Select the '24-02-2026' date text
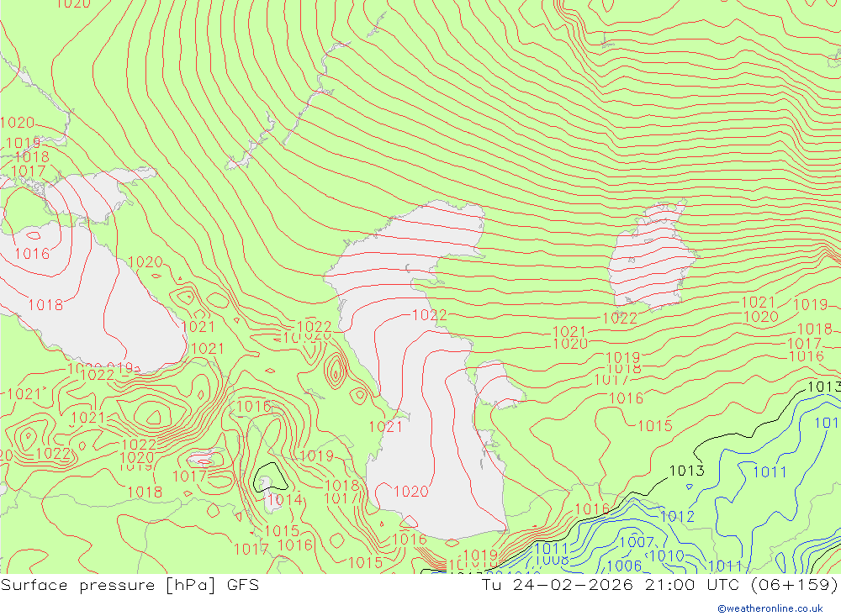The image size is (841, 616). click(573, 585)
